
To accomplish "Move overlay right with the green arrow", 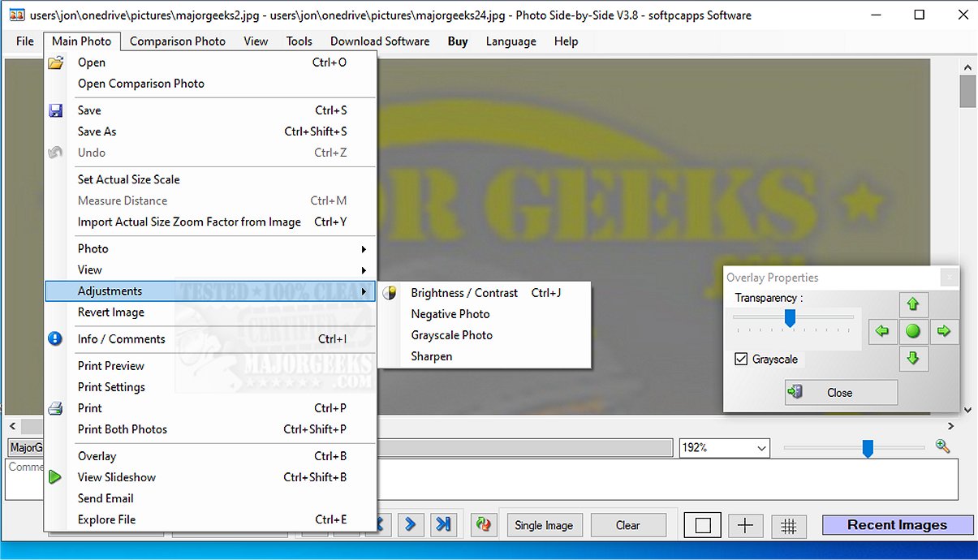I will coord(943,331).
